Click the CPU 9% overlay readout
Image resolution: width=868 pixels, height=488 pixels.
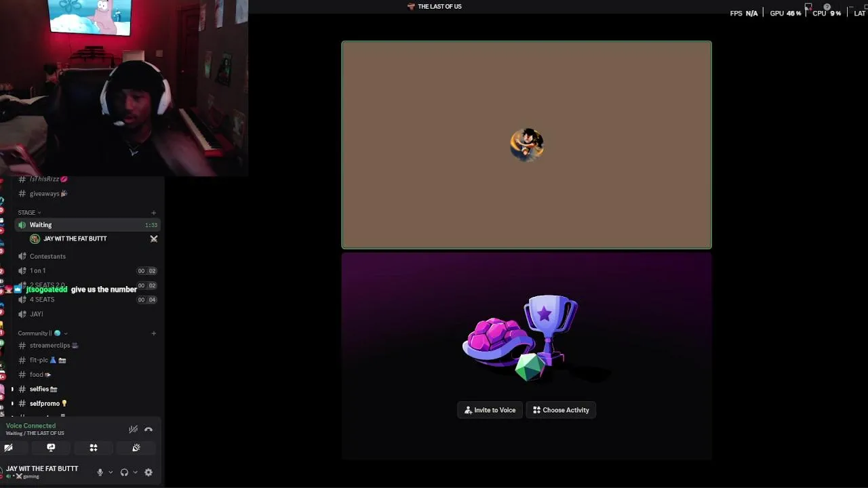pos(827,13)
